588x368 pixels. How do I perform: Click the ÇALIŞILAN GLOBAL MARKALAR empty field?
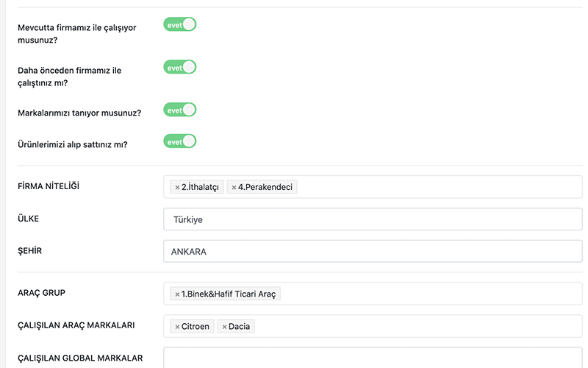(373, 358)
